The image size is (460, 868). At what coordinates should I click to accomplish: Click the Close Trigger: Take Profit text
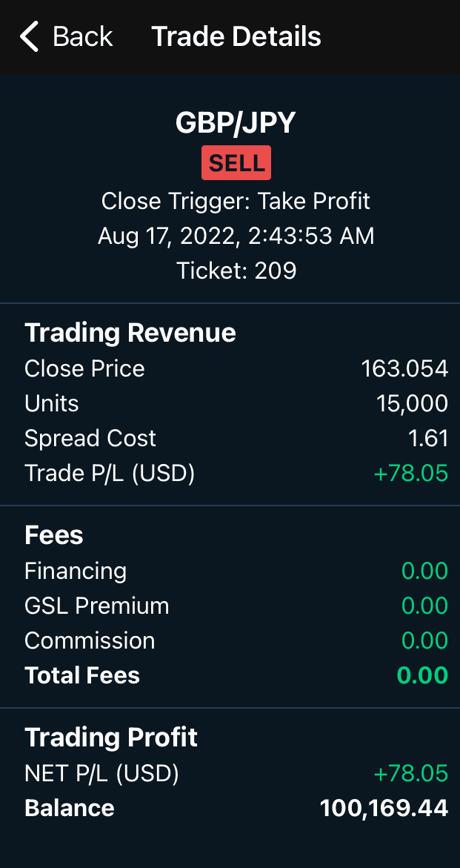236,201
